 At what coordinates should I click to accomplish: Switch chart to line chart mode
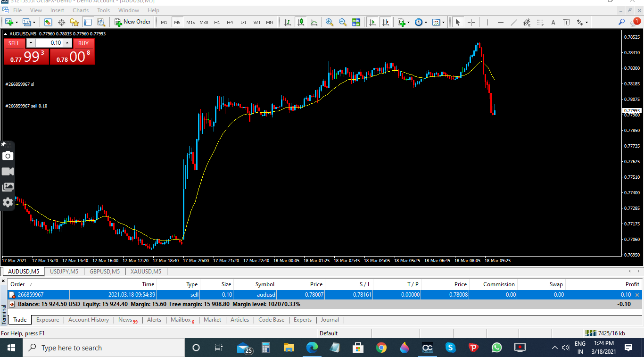(x=314, y=22)
